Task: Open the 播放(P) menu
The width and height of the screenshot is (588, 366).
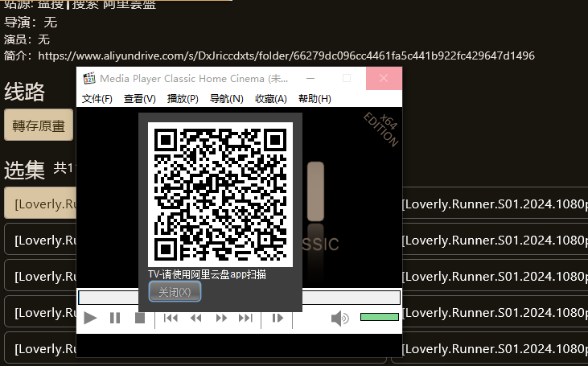Action: (x=183, y=99)
